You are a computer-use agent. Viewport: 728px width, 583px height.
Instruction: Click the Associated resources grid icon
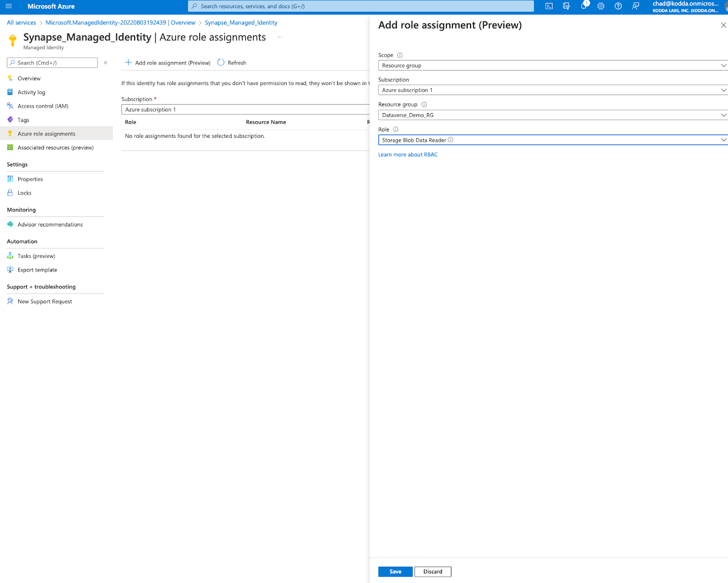pyautogui.click(x=10, y=147)
